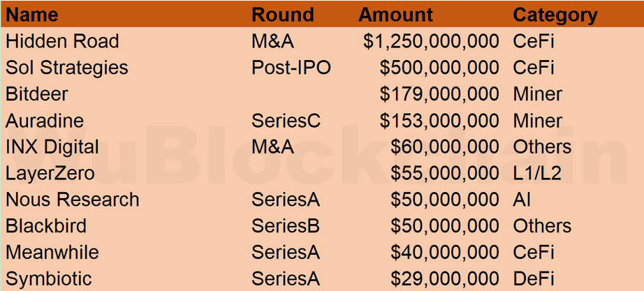
Task: Click the $1,250,000,000 amount cell
Action: (431, 42)
